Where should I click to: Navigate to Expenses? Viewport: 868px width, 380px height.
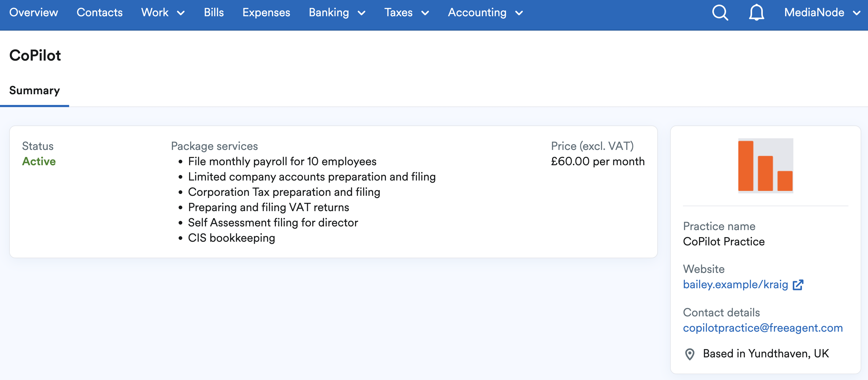coord(266,13)
